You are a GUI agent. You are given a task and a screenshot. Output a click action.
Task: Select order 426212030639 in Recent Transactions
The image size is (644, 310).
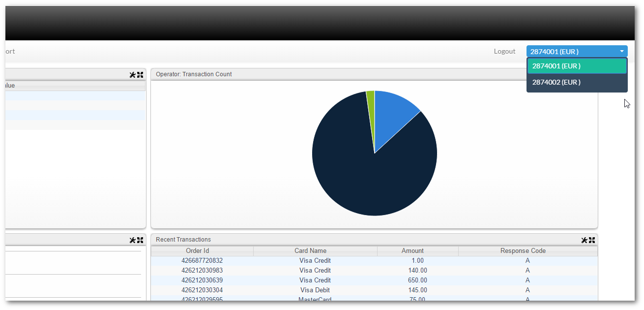coord(202,280)
